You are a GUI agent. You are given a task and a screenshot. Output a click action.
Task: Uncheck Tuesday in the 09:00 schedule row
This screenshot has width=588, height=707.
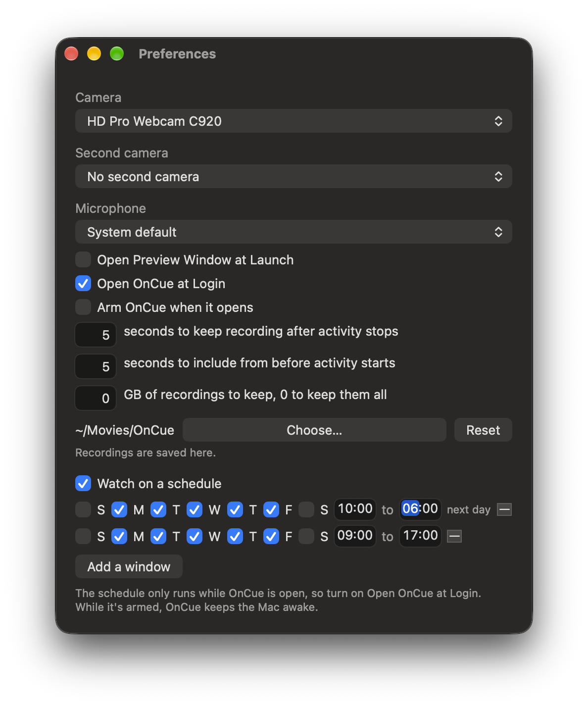click(158, 536)
